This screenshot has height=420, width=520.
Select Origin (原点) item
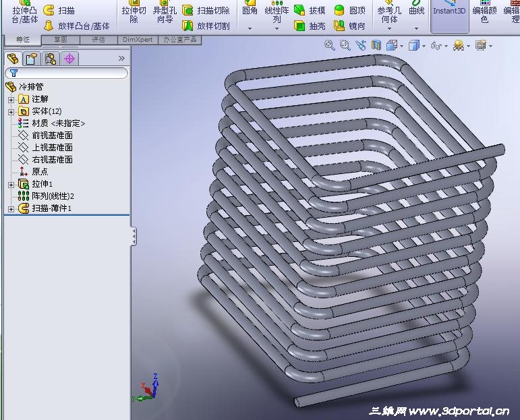point(33,171)
